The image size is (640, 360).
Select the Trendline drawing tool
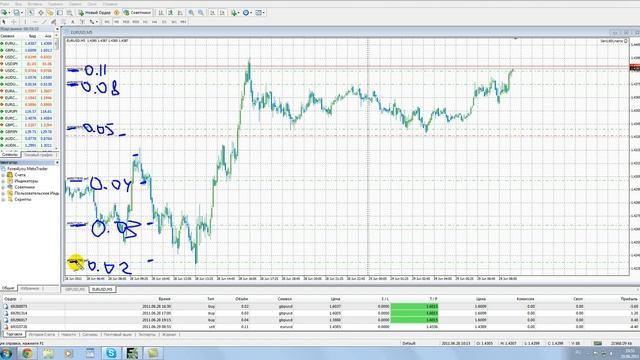[44, 22]
